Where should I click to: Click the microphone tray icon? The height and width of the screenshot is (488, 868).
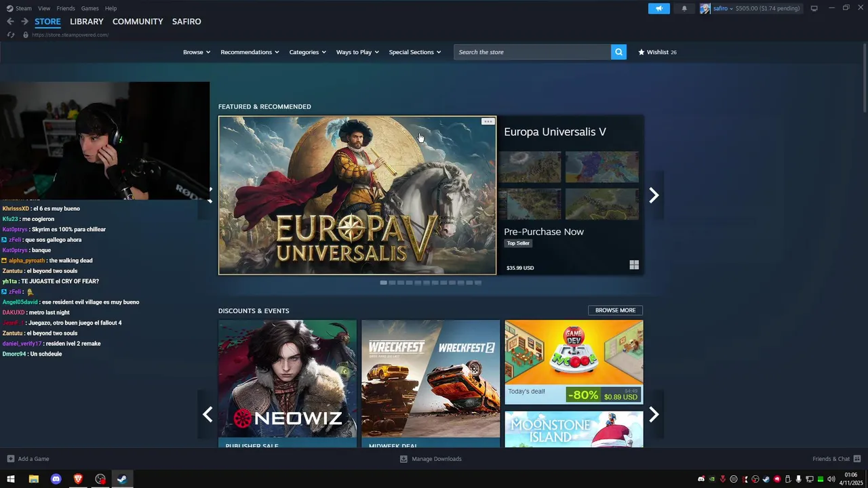tap(798, 479)
